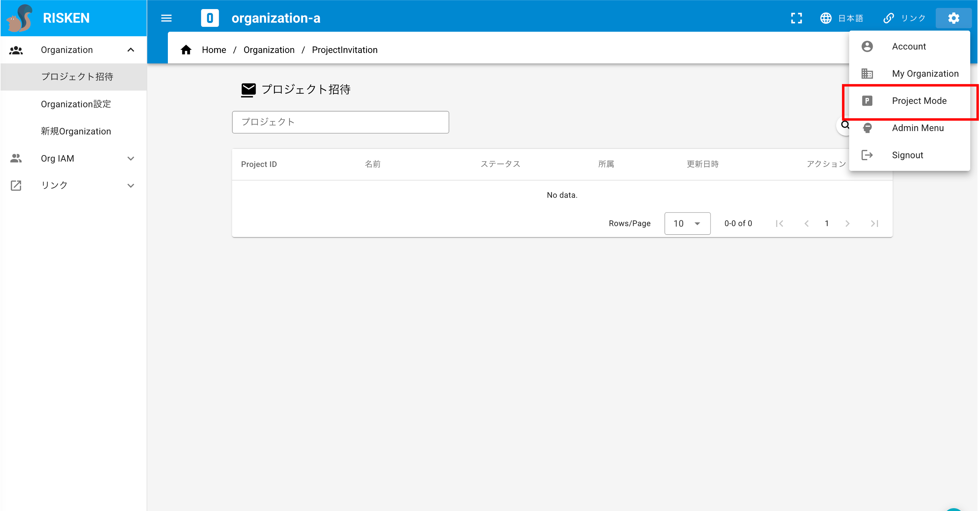Screen dimensions: 980x511
Task: Click the アクション column header
Action: (826, 164)
